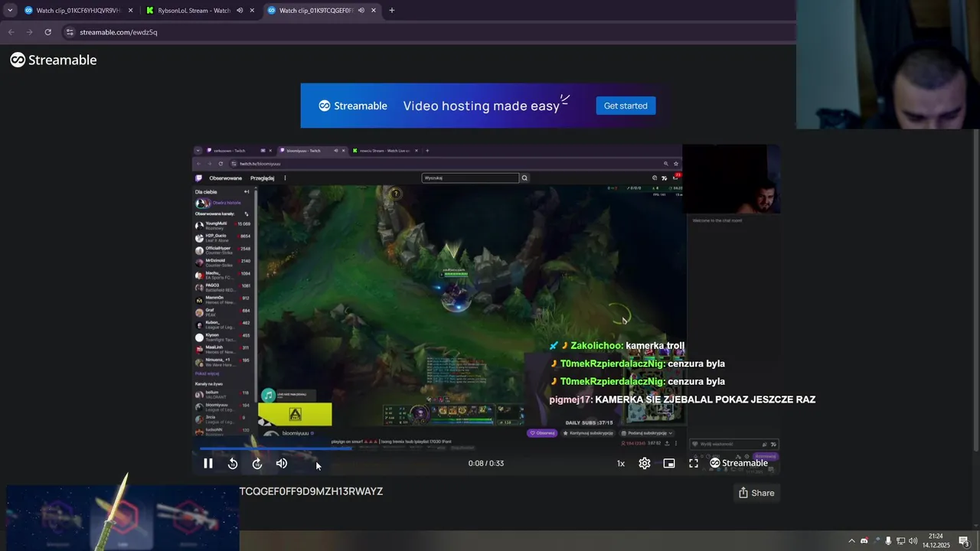Open network status tray icon

coord(900,541)
